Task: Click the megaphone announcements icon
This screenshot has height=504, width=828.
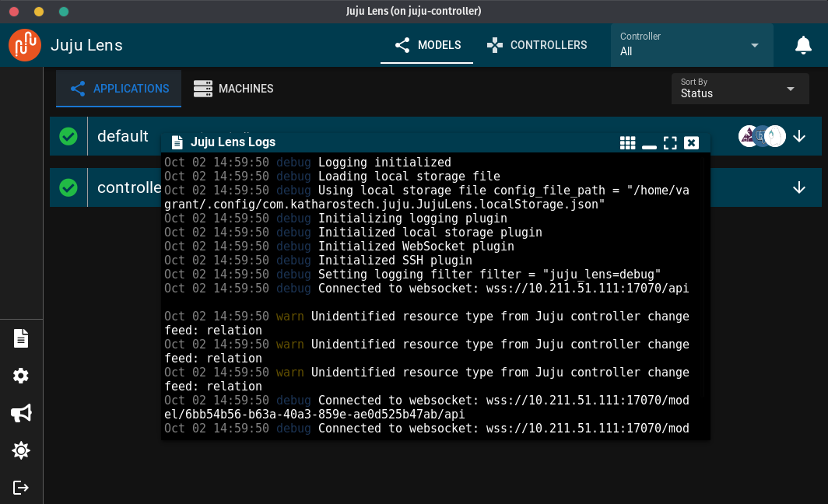Action: pos(21,413)
